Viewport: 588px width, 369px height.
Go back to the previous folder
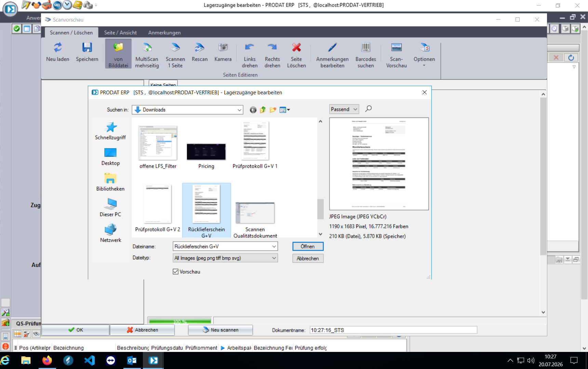(253, 110)
